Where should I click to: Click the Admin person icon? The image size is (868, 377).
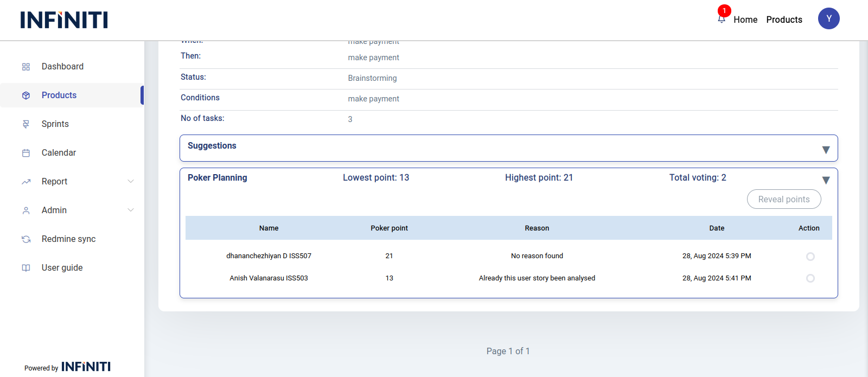point(26,210)
